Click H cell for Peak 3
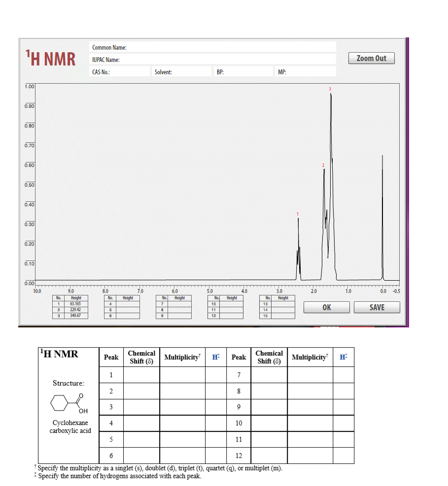Viewport: 448px width, 486px height. [216, 407]
